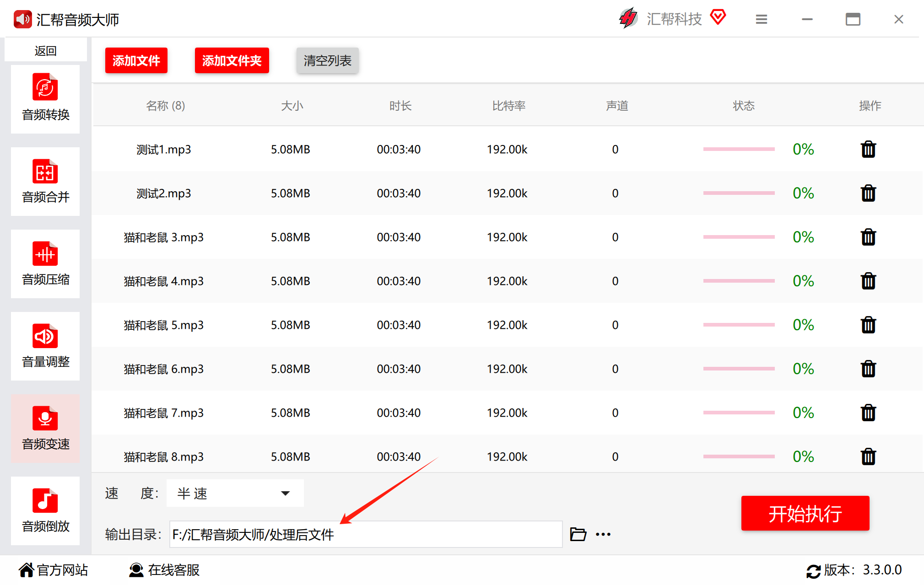Open the 音频转换 audio convert tool
This screenshot has width=924, height=585.
pos(45,99)
